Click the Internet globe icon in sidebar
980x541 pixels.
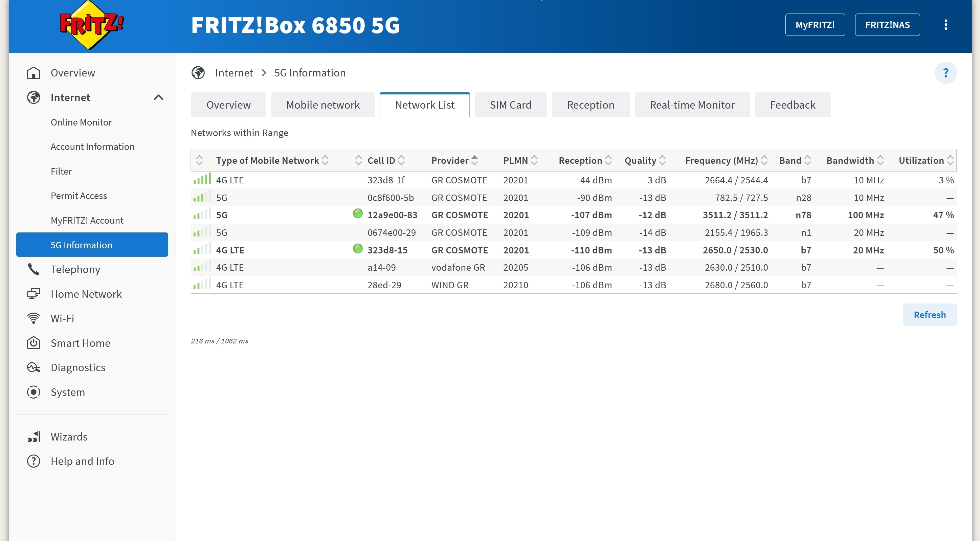34,97
